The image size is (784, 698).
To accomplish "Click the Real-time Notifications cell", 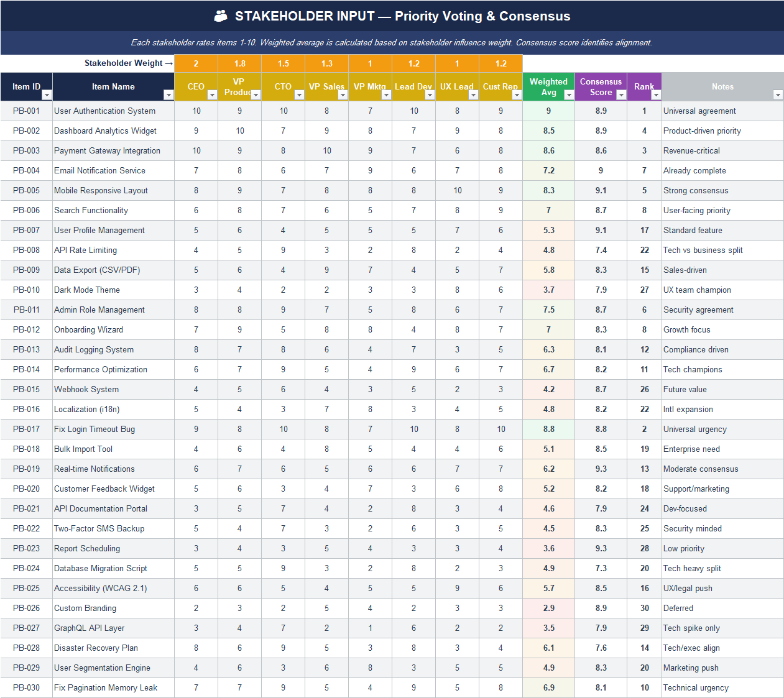I will (113, 469).
